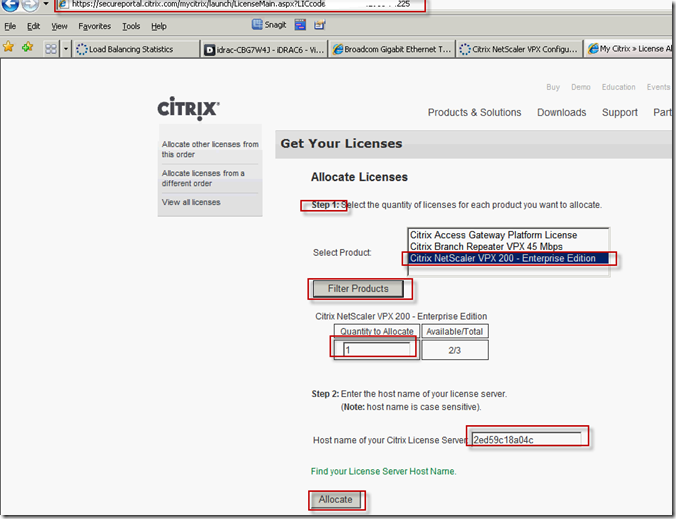
Task: Click the browser Forward arrow button
Action: click(x=30, y=4)
